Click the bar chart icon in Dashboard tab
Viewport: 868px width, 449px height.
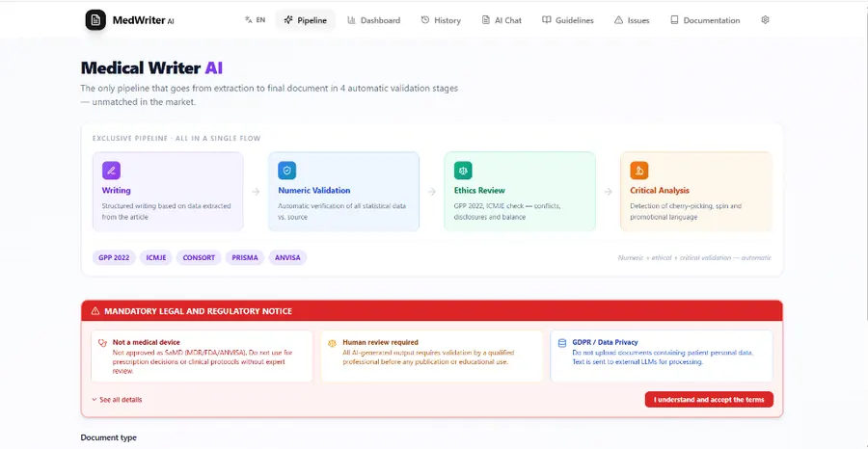pos(351,20)
